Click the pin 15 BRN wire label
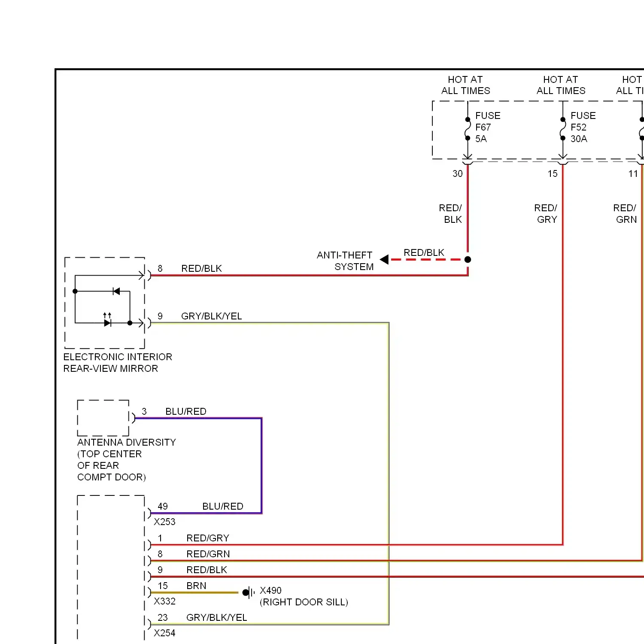The image size is (644, 644). (196, 586)
